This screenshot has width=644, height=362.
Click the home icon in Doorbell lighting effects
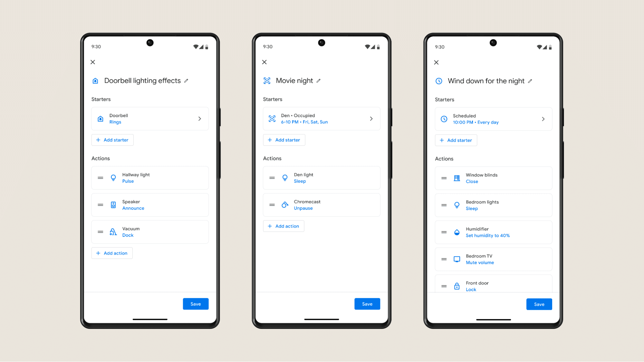tap(96, 80)
